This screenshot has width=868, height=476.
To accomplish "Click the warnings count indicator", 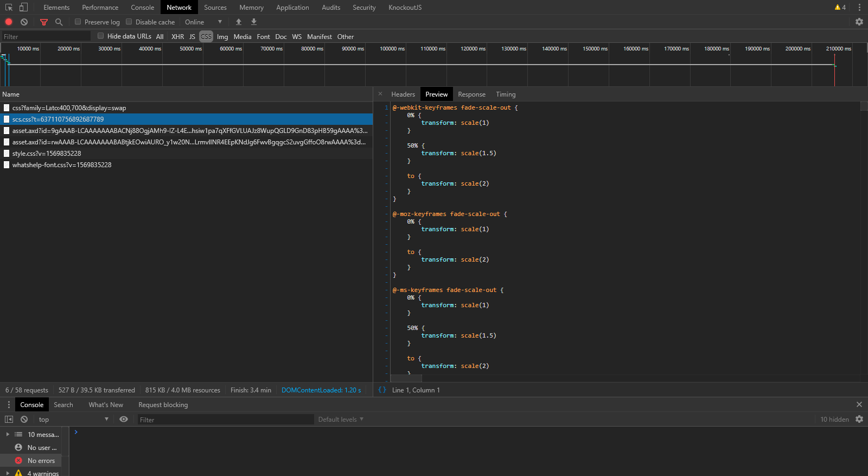I will (x=840, y=7).
